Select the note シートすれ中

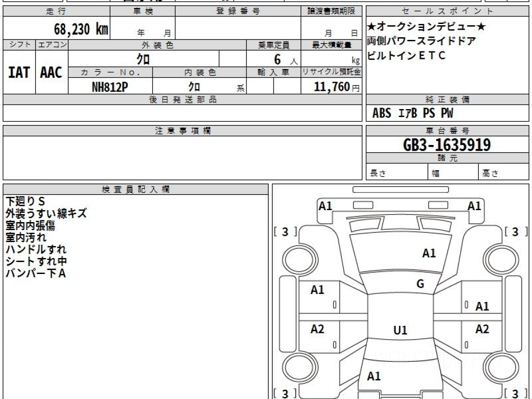(x=36, y=261)
